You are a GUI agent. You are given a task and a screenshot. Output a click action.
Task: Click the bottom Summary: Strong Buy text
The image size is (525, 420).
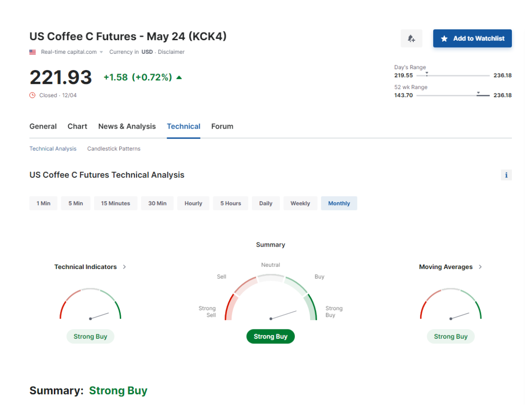coord(88,391)
